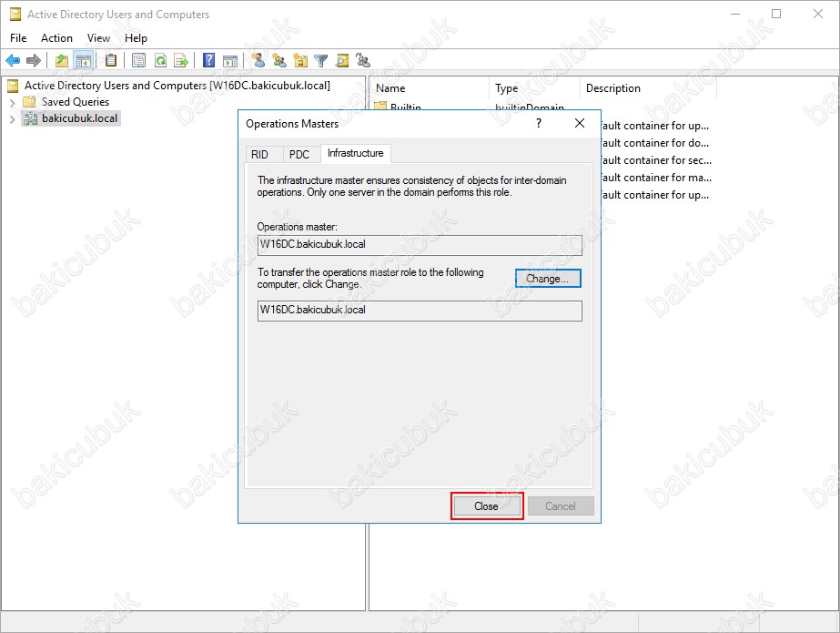The image size is (840, 633).
Task: Click the Forward arrow toolbar icon
Action: (33, 60)
